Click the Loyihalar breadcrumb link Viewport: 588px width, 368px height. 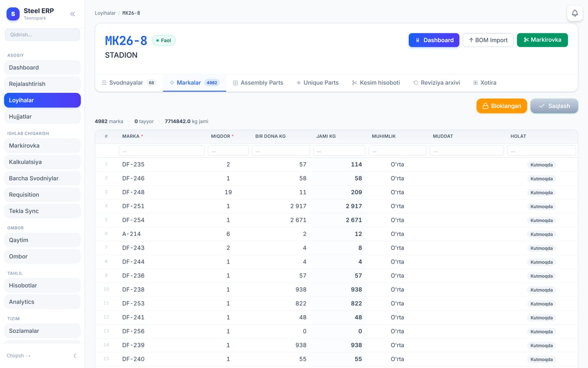tap(105, 13)
